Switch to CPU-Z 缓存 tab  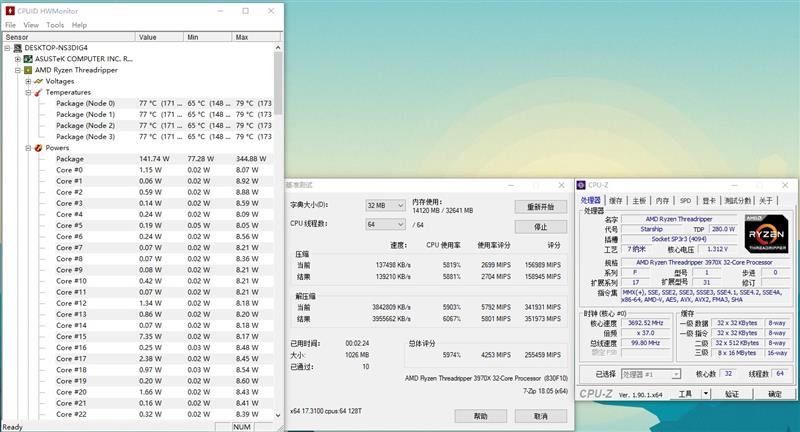click(x=616, y=200)
